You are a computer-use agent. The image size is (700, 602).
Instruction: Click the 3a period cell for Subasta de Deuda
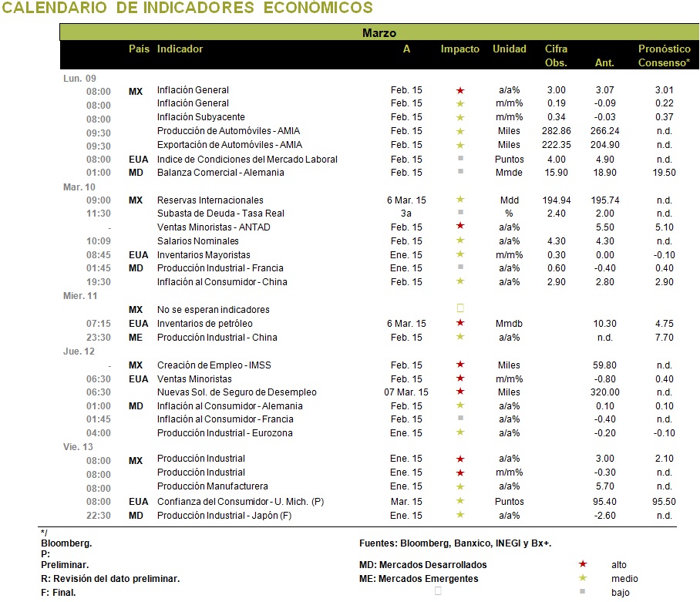[x=406, y=214]
